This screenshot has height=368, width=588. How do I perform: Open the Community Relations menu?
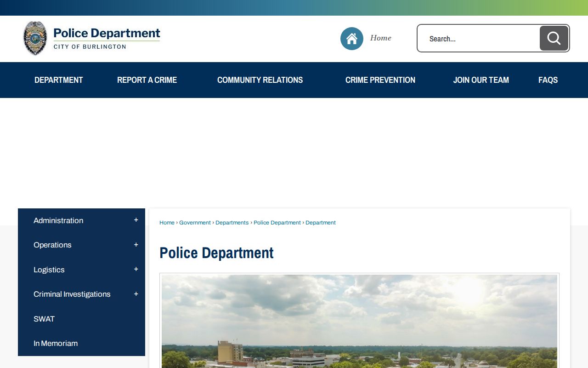point(260,80)
